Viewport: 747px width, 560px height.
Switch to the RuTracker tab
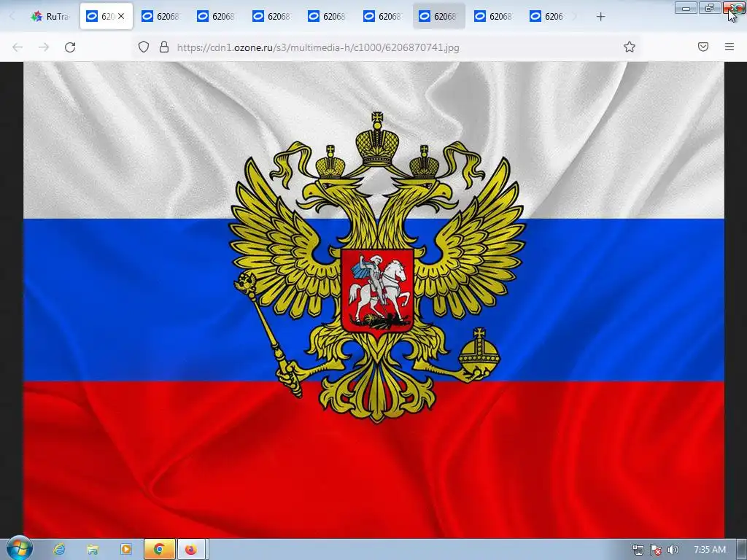(x=50, y=16)
